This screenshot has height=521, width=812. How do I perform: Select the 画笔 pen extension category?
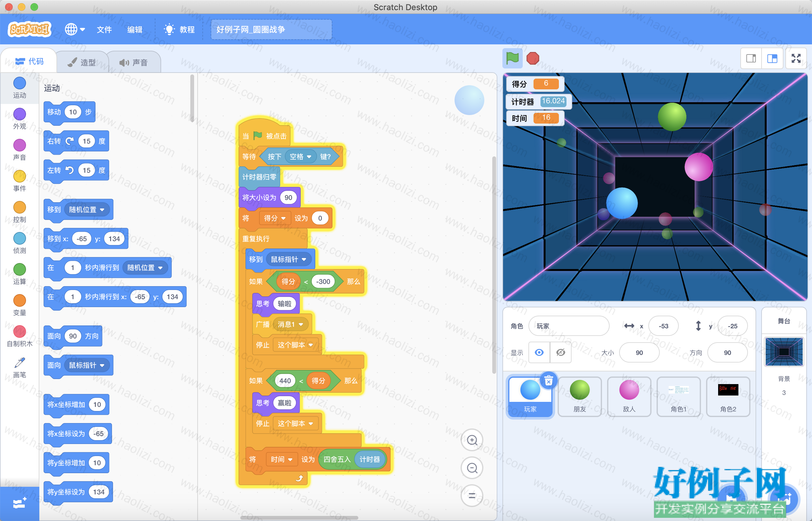20,368
